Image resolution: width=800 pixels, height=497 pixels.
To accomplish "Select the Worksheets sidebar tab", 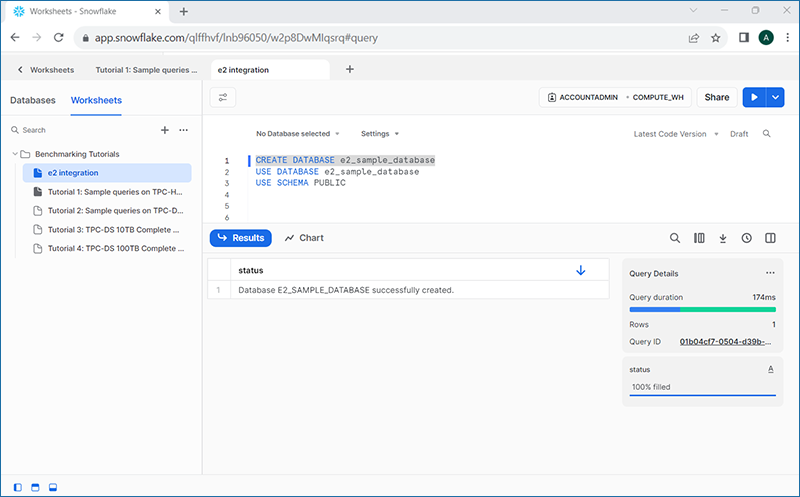I will pyautogui.click(x=96, y=100).
